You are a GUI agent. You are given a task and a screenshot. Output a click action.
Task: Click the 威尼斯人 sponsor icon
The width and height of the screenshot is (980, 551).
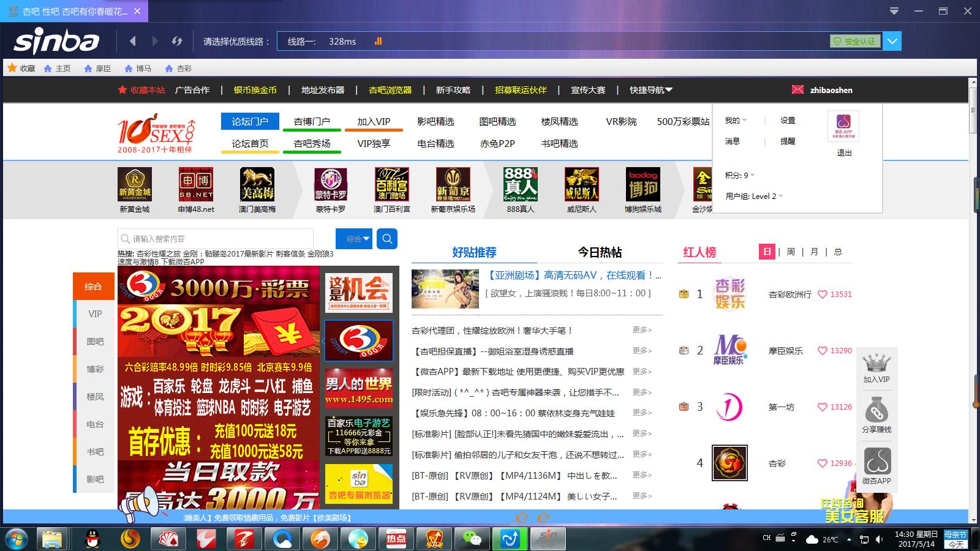tap(582, 184)
